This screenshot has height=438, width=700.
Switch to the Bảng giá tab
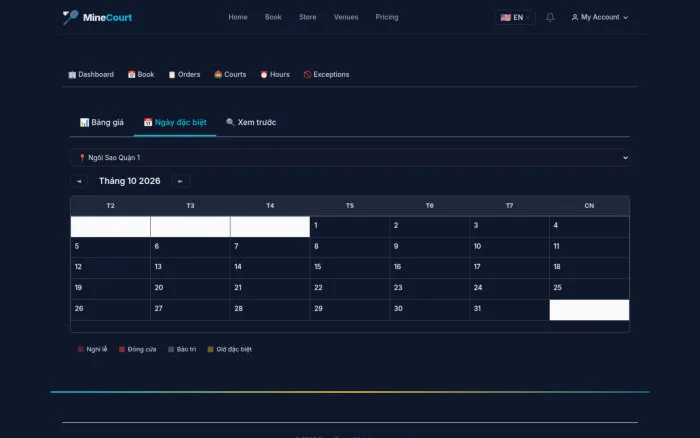102,122
